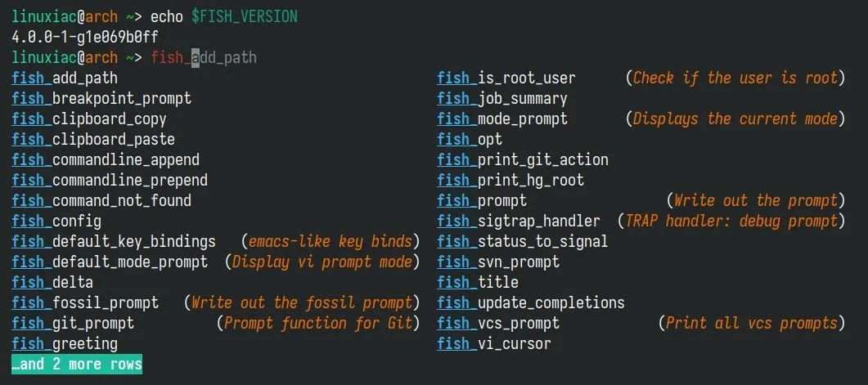The width and height of the screenshot is (868, 385).
Task: Click the fish_breakpoint_prompt completion
Action: pos(101,98)
